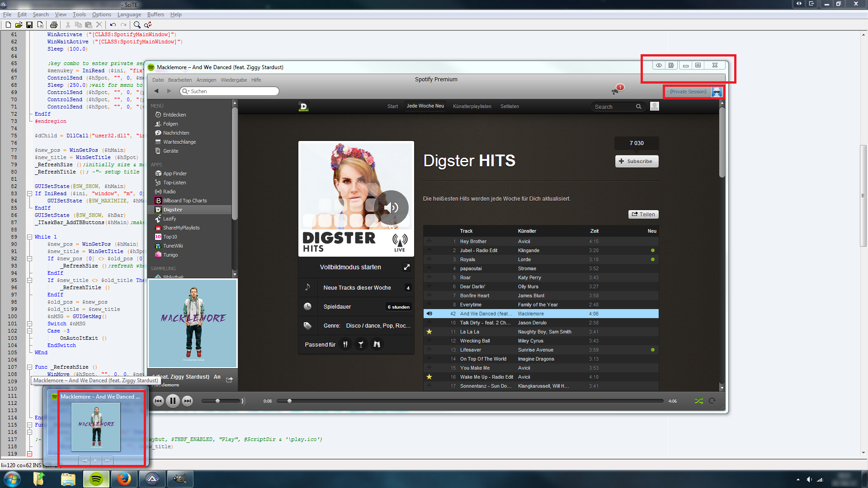Go to the previous track
Image resolution: width=868 pixels, height=488 pixels.
pos(158,401)
